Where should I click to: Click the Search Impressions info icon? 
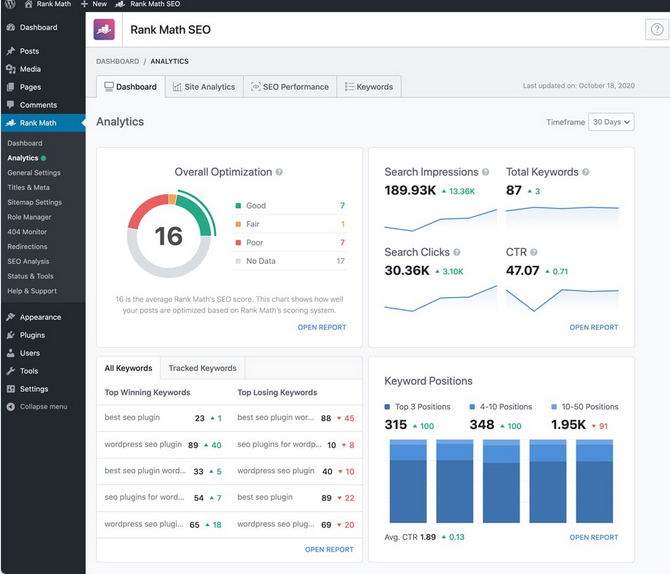[486, 172]
